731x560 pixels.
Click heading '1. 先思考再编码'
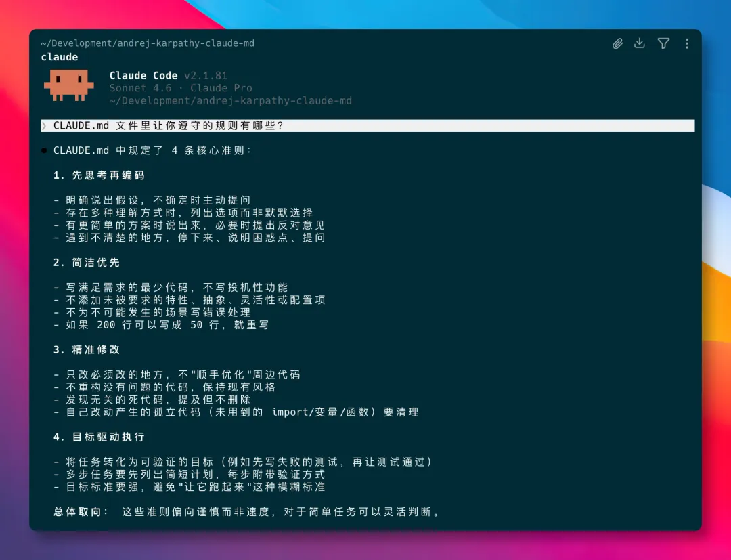99,175
